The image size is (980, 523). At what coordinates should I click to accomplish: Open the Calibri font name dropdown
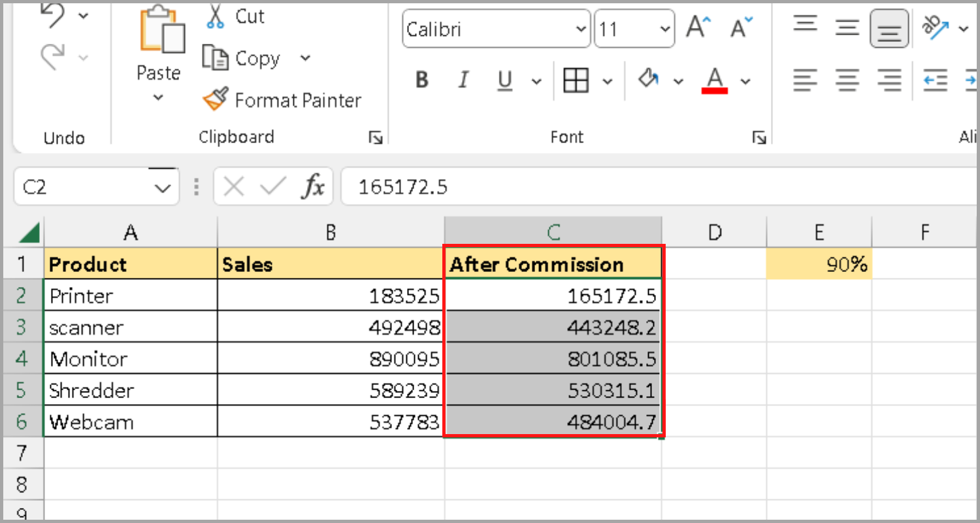click(580, 28)
